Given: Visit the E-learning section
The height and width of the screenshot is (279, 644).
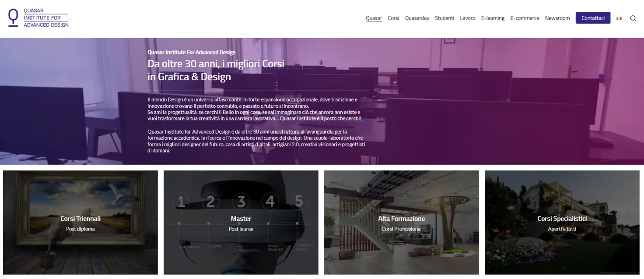Looking at the screenshot, I should (x=493, y=18).
